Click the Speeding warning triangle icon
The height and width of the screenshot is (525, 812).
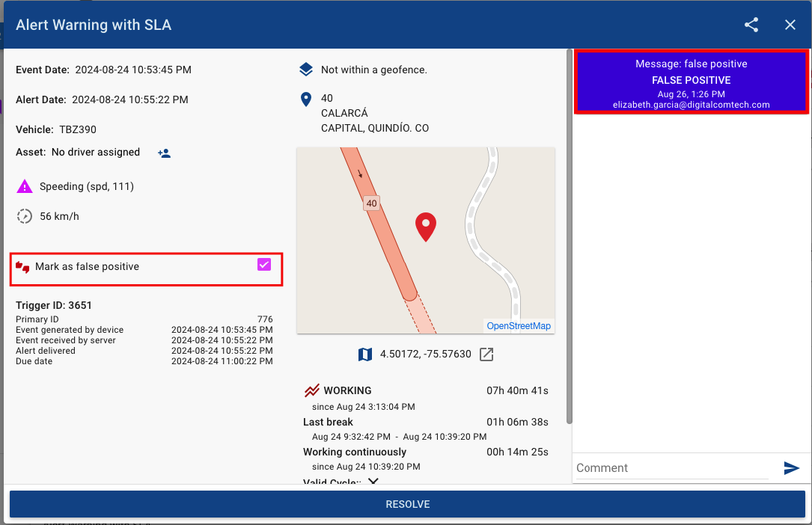coord(25,187)
